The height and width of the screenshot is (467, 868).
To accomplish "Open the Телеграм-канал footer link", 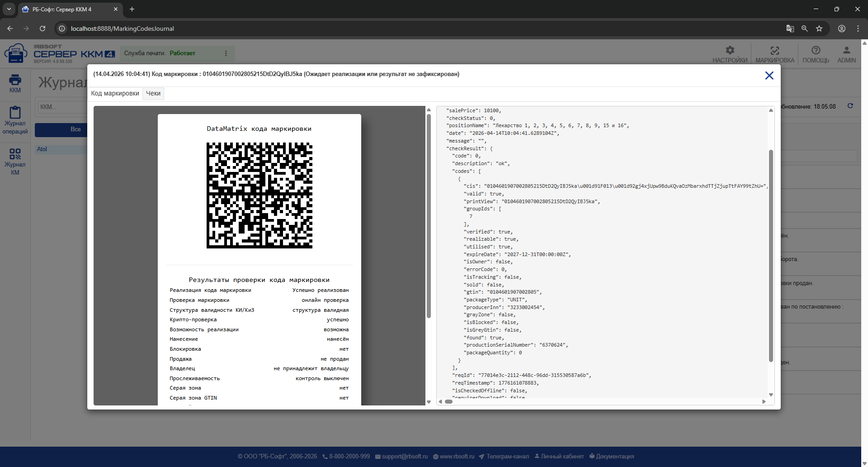I will 504,456.
